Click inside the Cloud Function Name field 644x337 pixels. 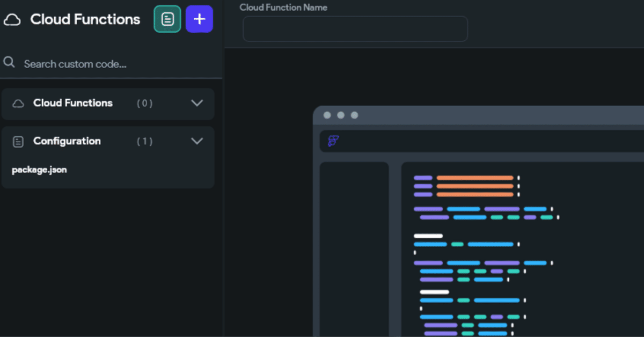[355, 29]
